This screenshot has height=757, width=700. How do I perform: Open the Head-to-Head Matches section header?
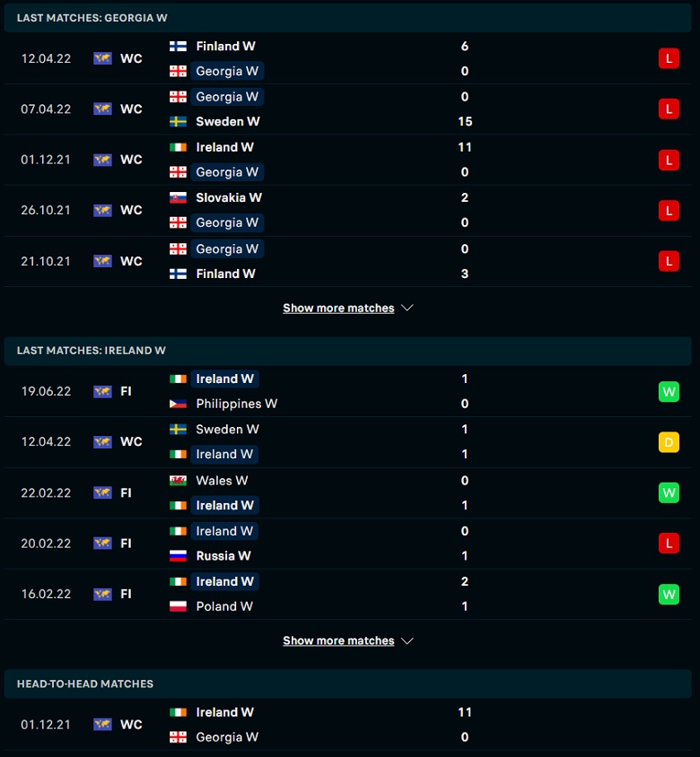[348, 683]
